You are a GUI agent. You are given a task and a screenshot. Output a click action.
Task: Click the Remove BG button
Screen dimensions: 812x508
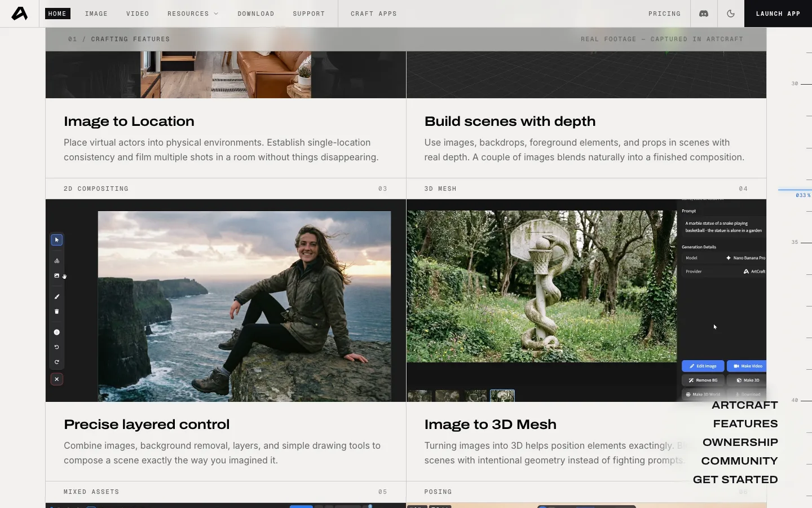tap(703, 380)
